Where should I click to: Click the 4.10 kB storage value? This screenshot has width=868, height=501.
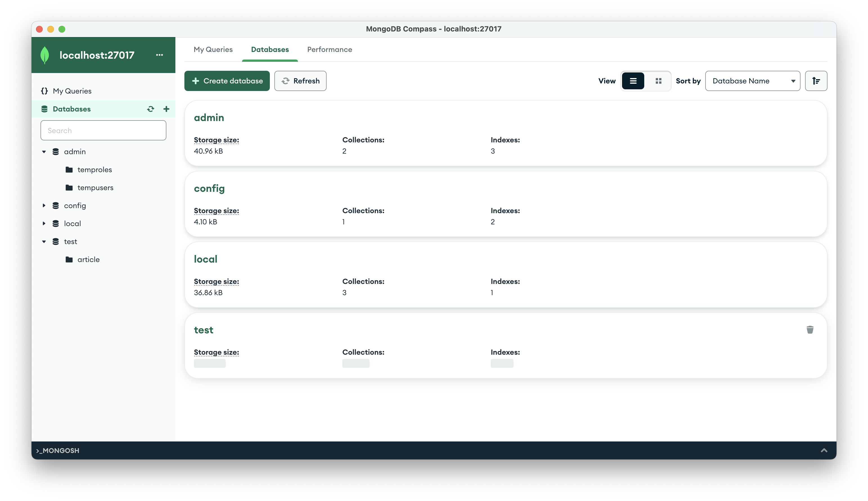(205, 222)
